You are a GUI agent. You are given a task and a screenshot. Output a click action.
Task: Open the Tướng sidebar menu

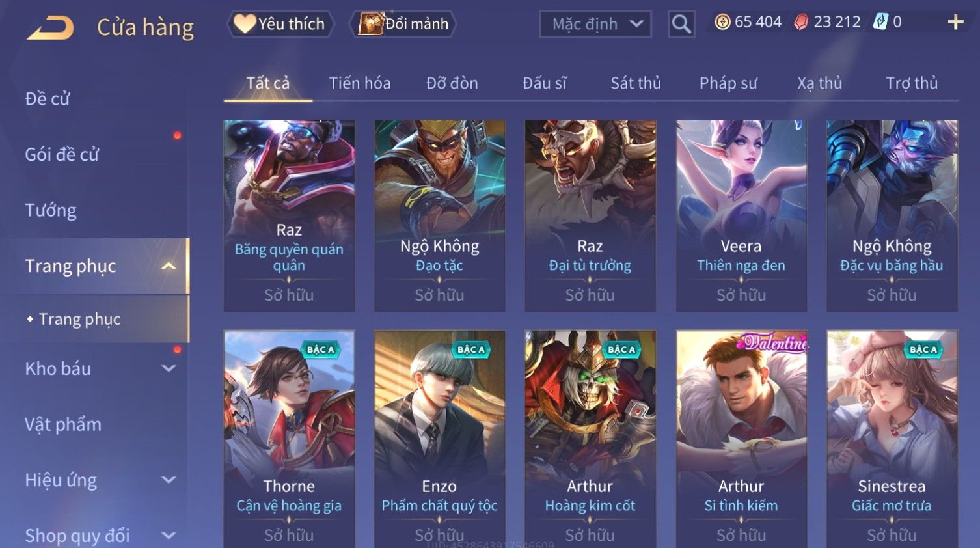(x=51, y=210)
